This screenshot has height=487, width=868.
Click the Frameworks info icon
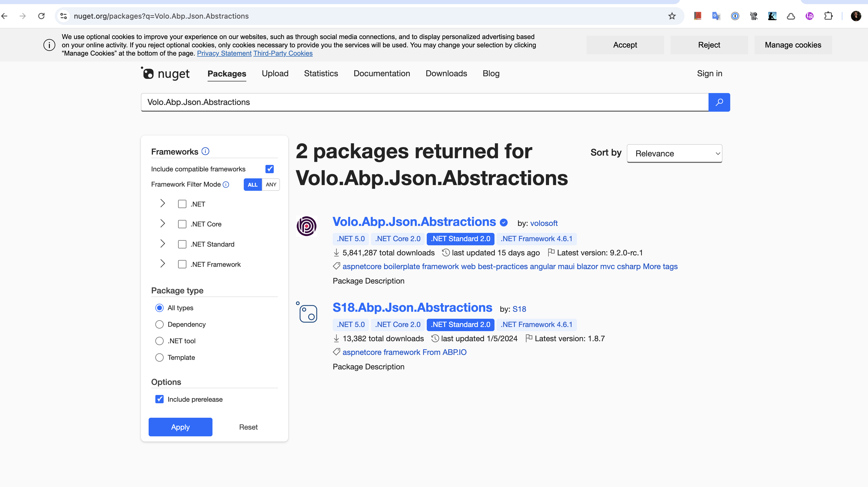coord(205,151)
